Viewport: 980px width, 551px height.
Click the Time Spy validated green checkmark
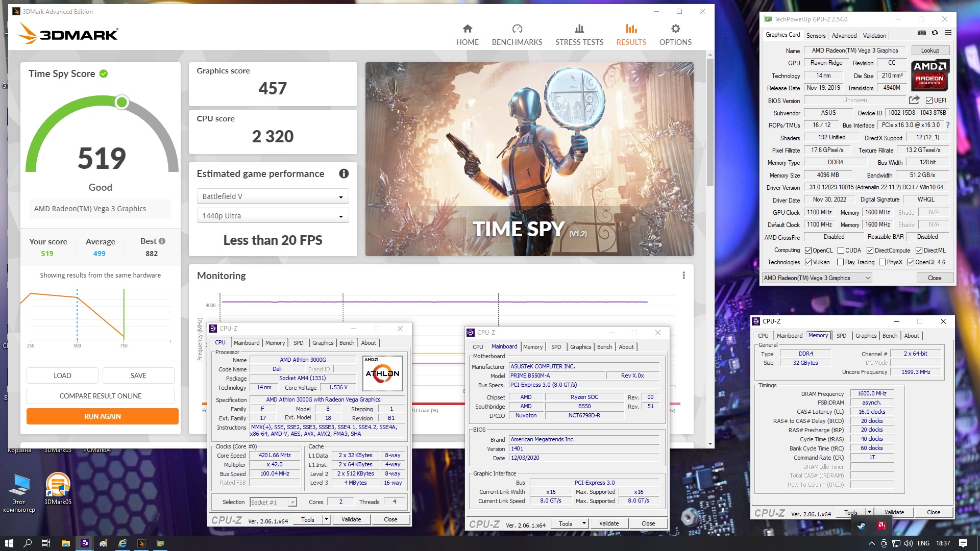104,73
